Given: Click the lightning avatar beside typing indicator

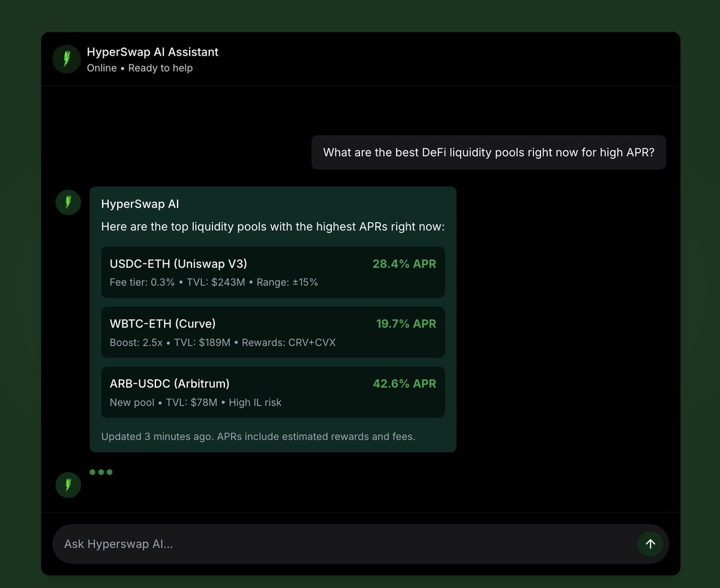Looking at the screenshot, I should pos(68,485).
